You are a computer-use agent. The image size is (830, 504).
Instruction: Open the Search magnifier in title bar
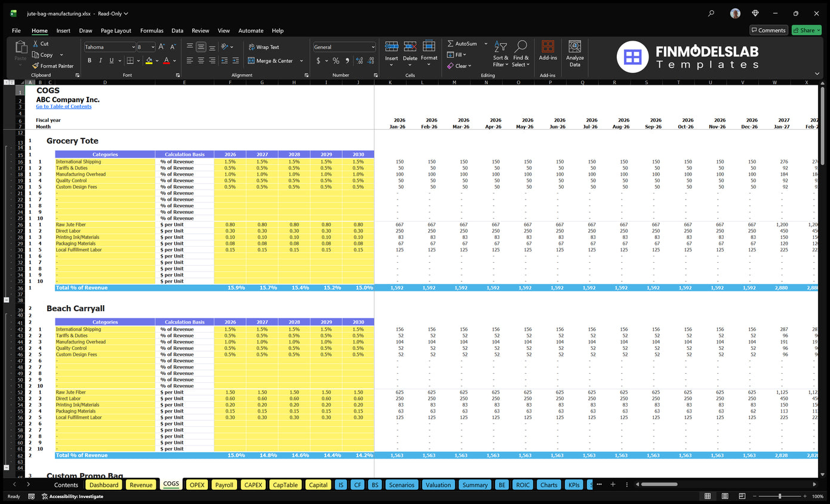[x=711, y=13]
